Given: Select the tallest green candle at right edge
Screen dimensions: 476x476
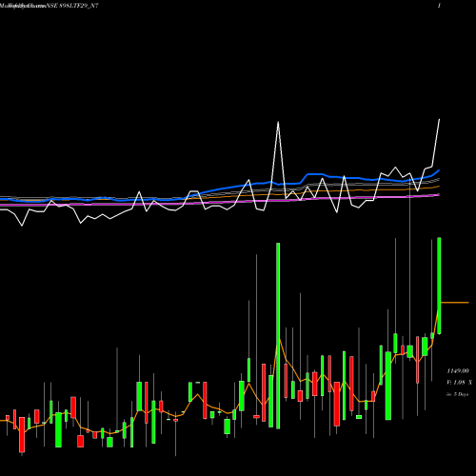Looking at the screenshot, I should [439, 286].
